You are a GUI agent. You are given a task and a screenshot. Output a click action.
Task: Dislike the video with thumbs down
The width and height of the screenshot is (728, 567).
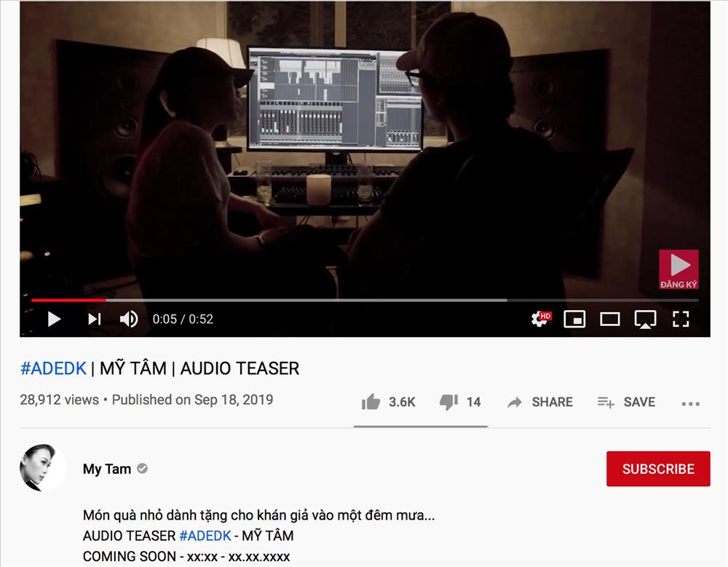460,402
